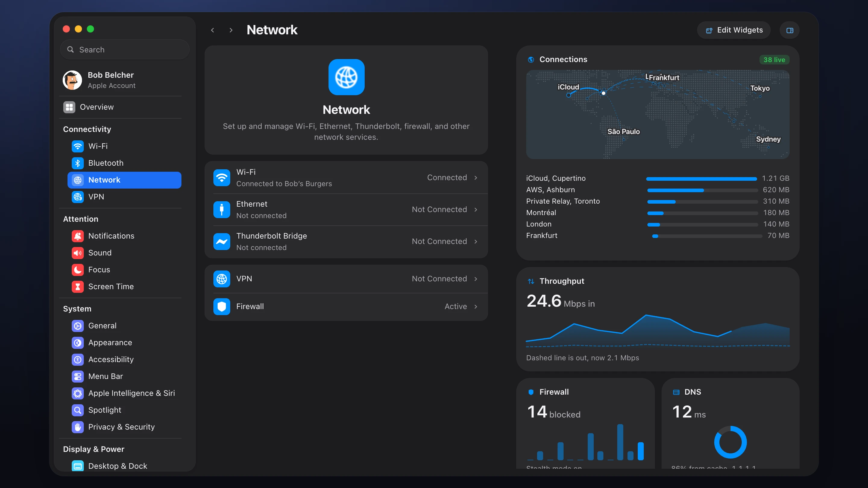Open Sound settings

pos(124,253)
